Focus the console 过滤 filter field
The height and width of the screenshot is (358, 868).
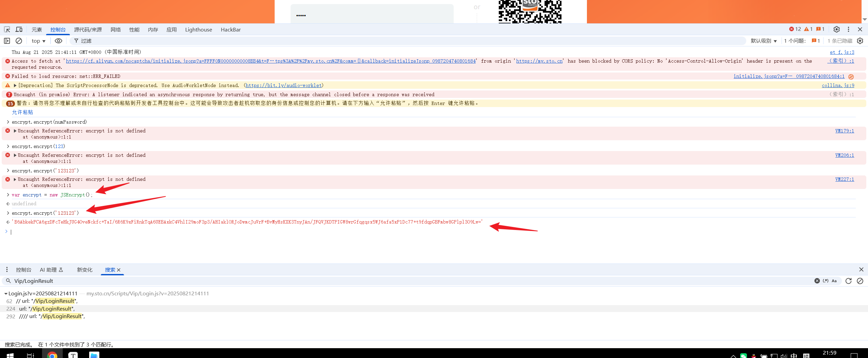[408, 41]
